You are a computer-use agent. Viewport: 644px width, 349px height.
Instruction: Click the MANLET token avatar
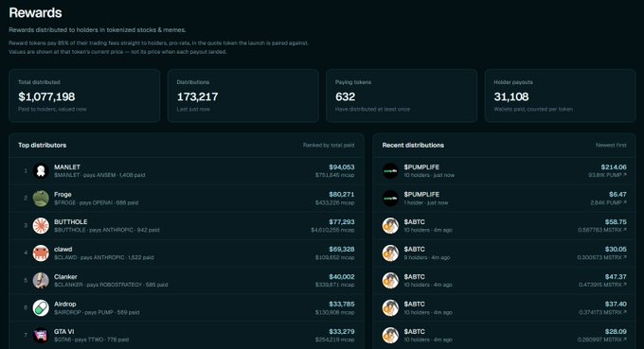coord(41,170)
